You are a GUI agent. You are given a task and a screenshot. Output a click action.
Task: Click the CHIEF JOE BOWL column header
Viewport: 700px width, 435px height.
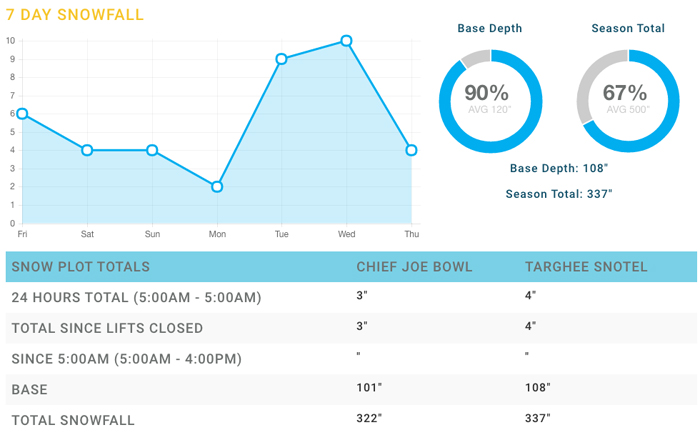click(x=414, y=267)
